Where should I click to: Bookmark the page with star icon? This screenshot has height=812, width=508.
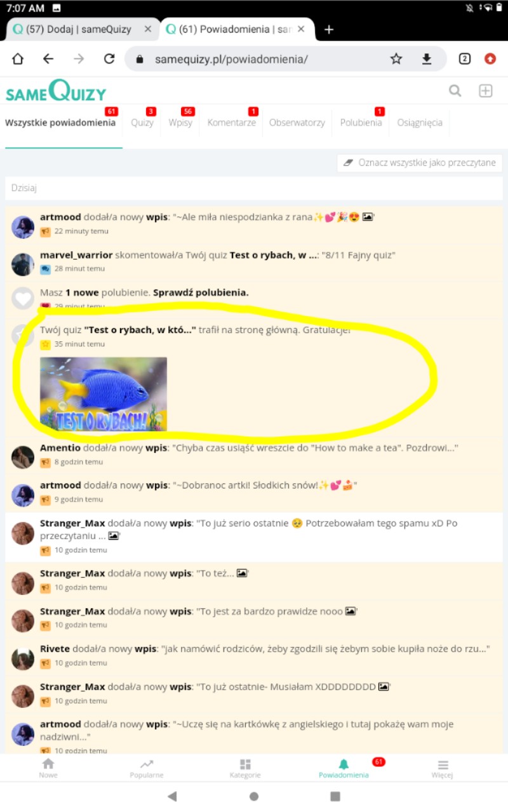point(396,59)
